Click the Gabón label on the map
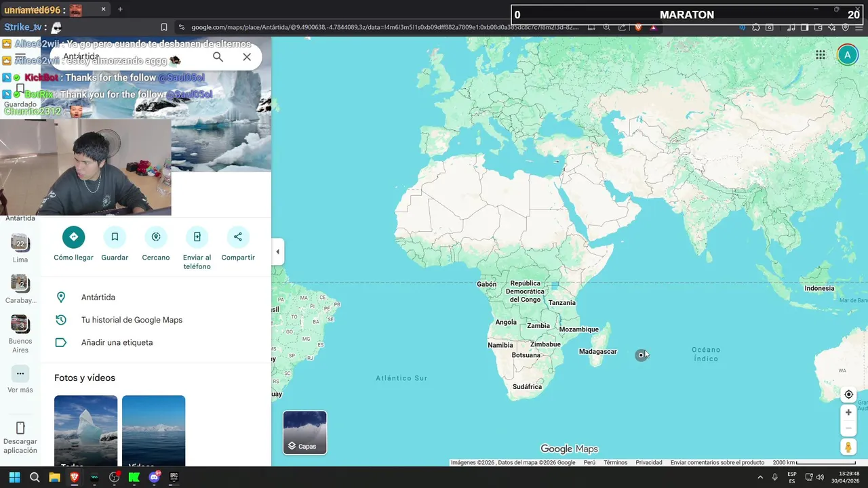Image resolution: width=868 pixels, height=488 pixels. pyautogui.click(x=486, y=285)
